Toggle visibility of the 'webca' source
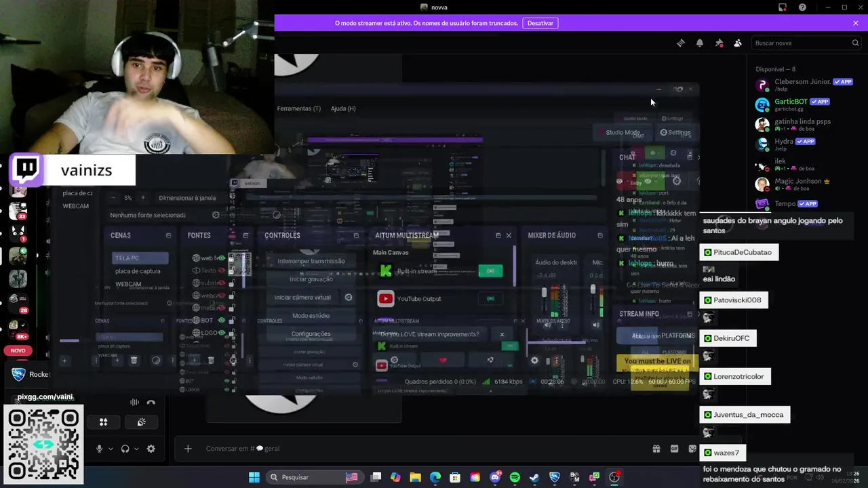 tap(221, 296)
